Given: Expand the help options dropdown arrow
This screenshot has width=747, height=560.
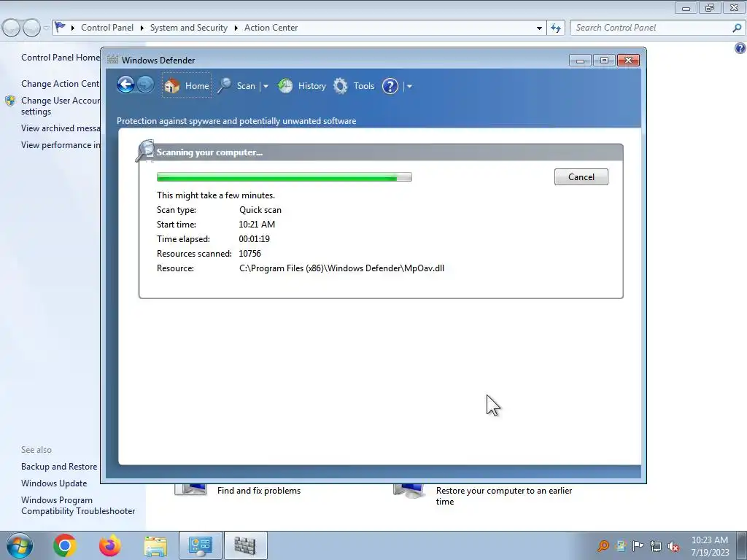Looking at the screenshot, I should point(409,86).
